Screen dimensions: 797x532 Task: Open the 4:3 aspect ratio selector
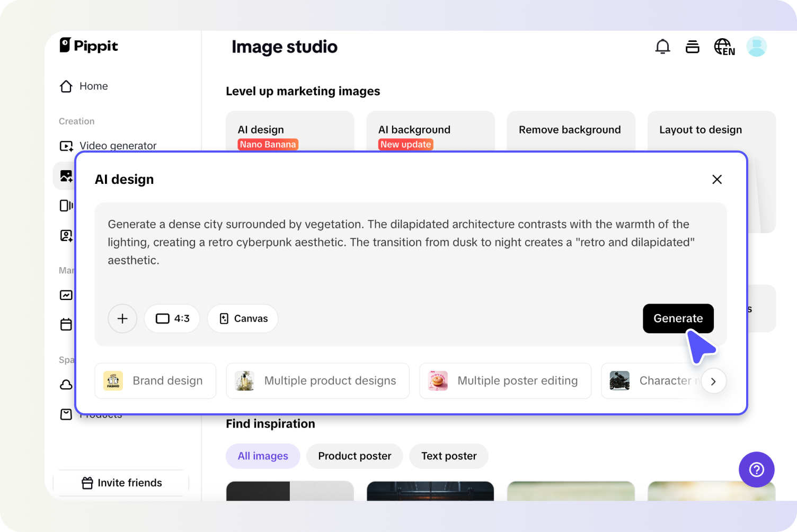click(172, 318)
